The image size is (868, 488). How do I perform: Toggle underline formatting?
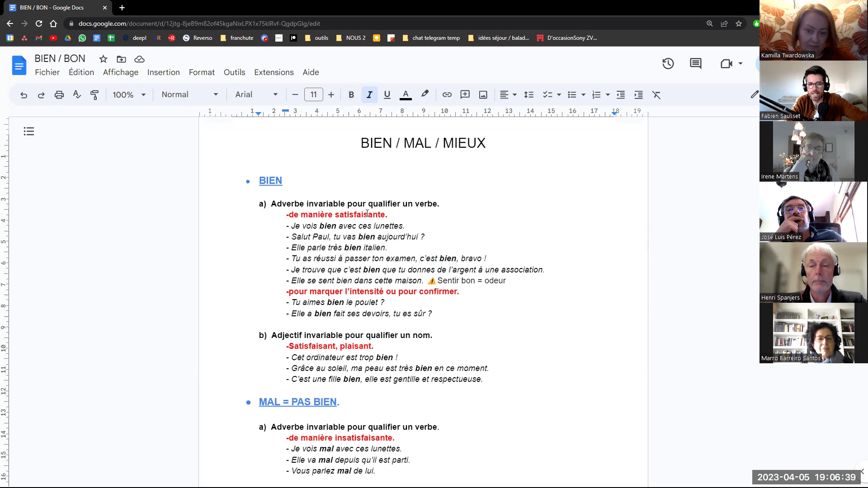click(x=387, y=95)
